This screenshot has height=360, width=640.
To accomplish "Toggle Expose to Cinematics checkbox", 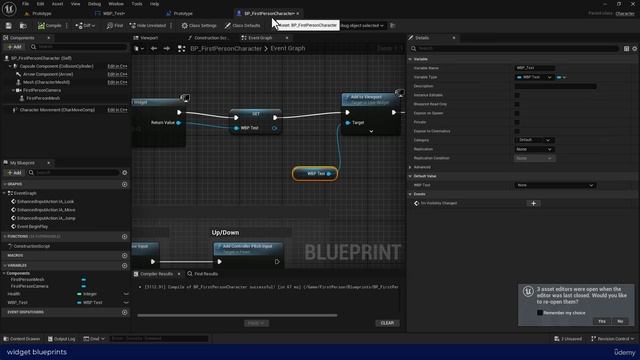I will pyautogui.click(x=517, y=131).
